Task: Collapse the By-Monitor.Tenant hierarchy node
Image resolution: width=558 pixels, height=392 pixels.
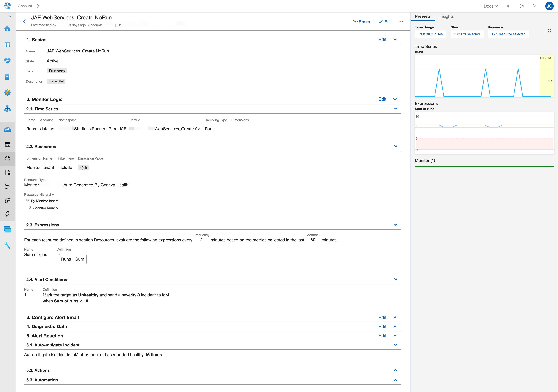Action: [x=27, y=201]
